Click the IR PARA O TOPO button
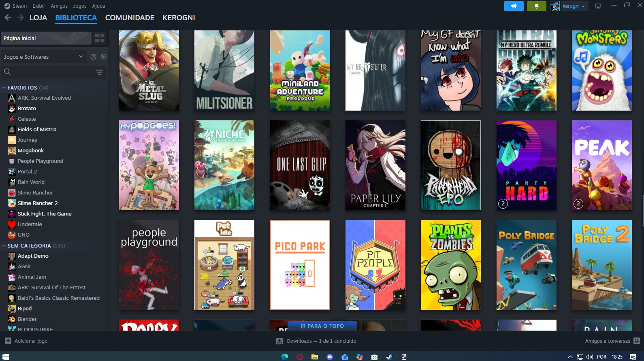644x361 pixels. (322, 326)
